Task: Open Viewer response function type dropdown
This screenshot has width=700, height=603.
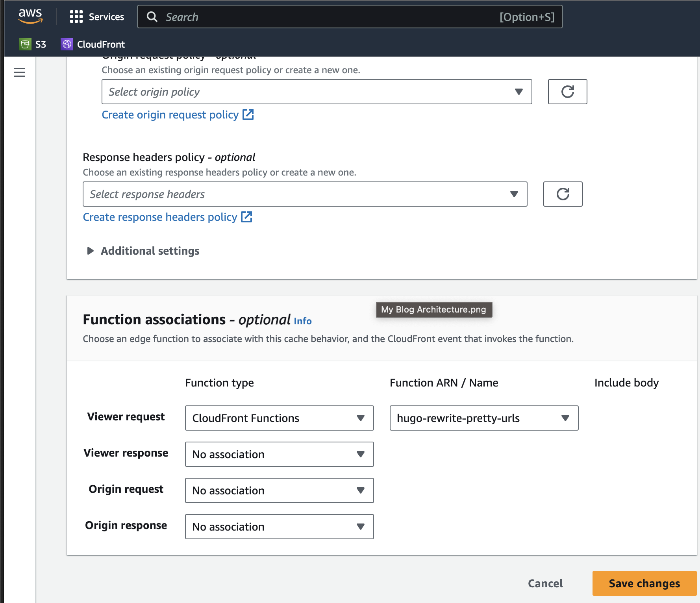Action: 279,454
